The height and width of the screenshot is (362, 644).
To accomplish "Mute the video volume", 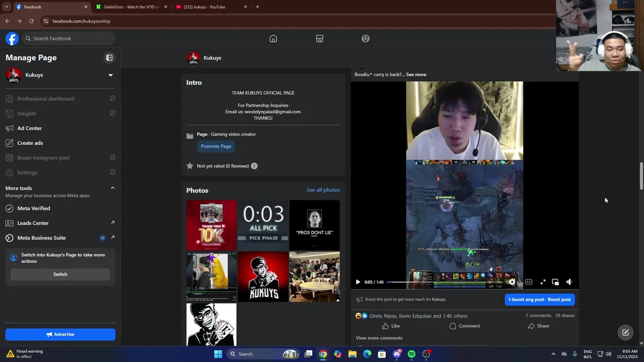I will (x=569, y=282).
